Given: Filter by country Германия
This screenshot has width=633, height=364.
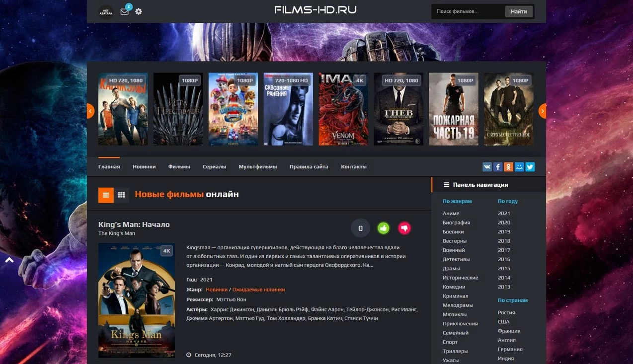Looking at the screenshot, I should click(x=510, y=350).
